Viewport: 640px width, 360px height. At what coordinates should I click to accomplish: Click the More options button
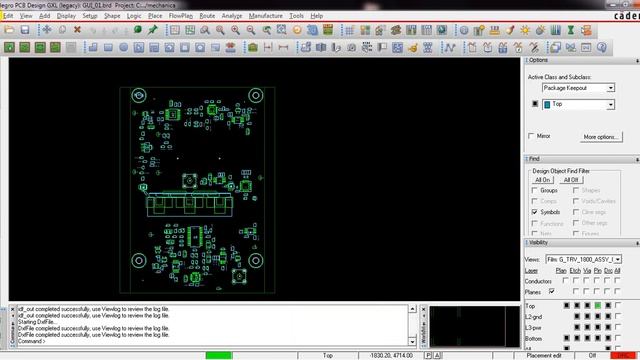point(601,137)
